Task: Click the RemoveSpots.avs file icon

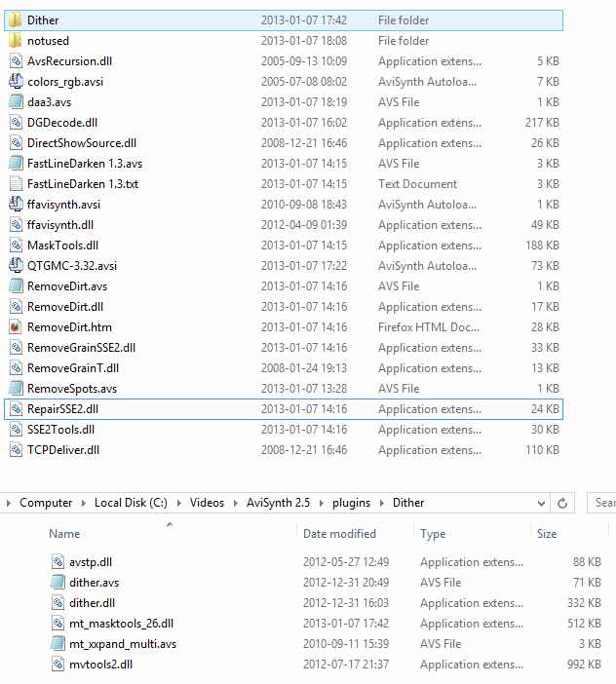Action: (16, 389)
